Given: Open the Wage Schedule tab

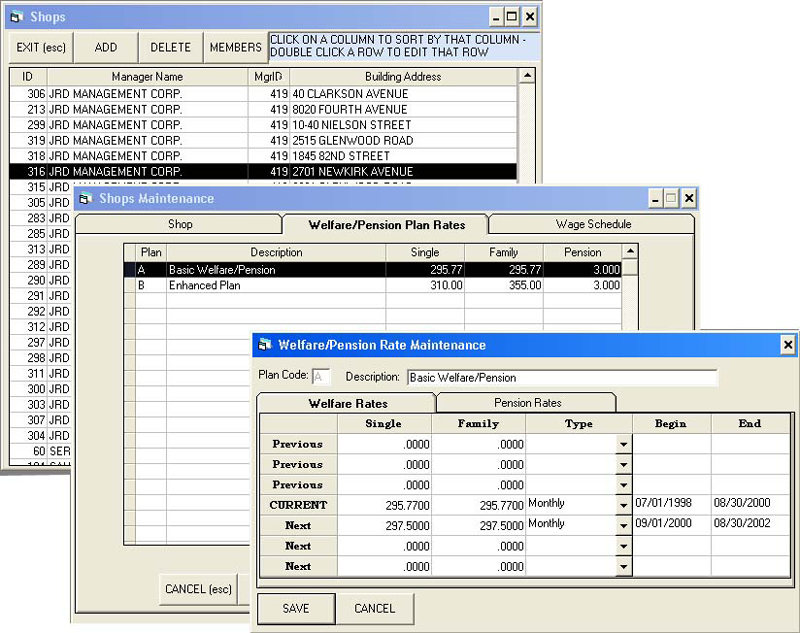Looking at the screenshot, I should coord(593,225).
